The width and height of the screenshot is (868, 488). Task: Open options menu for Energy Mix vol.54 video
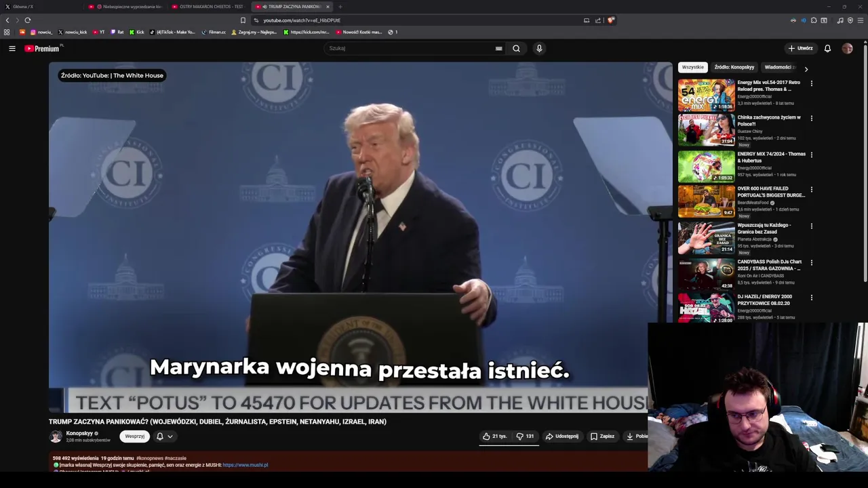[x=811, y=83]
